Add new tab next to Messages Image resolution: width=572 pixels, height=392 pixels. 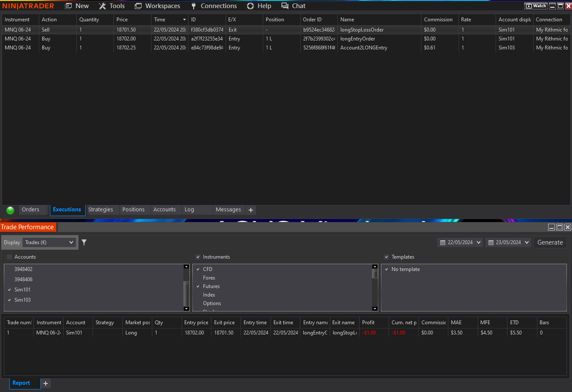coord(251,210)
